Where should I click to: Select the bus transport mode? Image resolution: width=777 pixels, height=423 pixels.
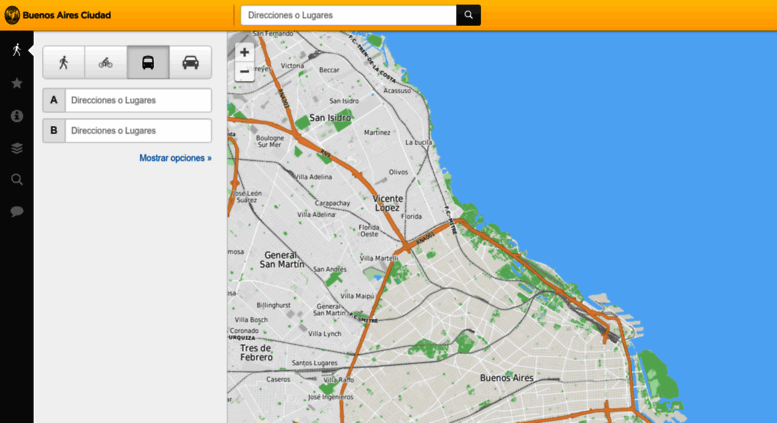(148, 62)
